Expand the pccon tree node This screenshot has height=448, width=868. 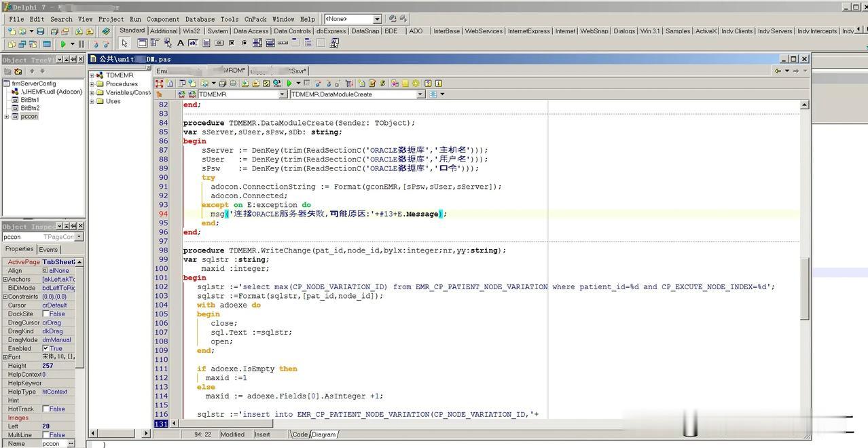click(7, 116)
